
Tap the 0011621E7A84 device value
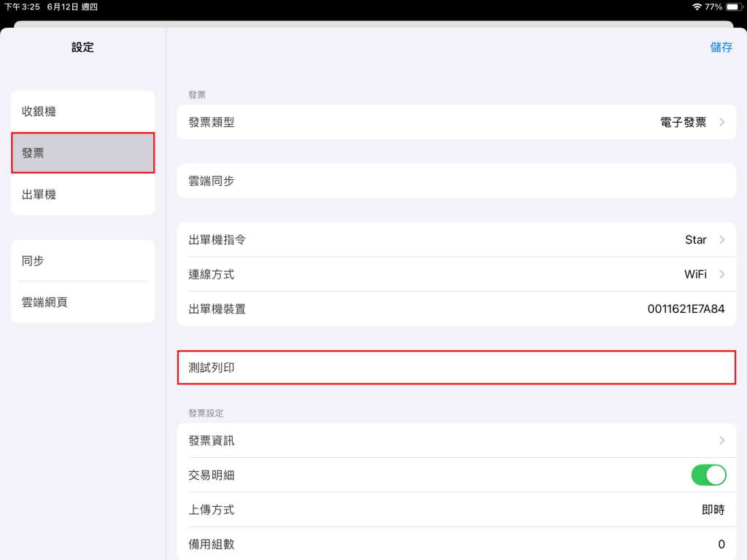tap(686, 309)
